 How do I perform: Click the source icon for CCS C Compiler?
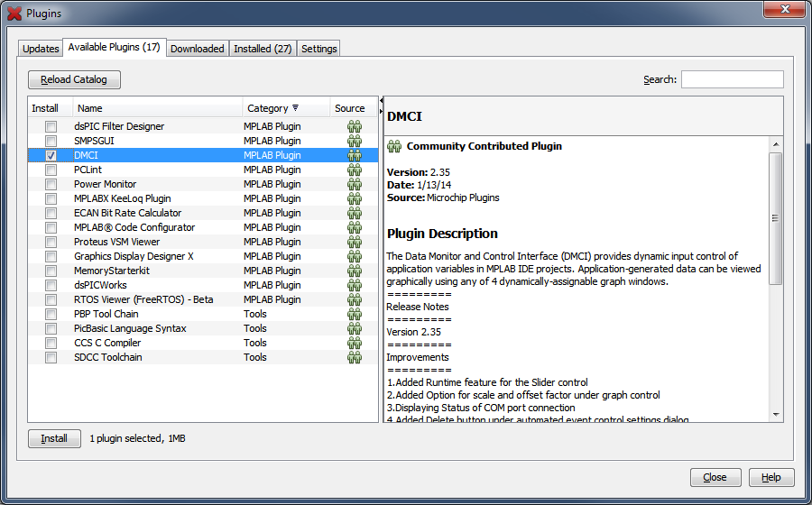(x=355, y=344)
